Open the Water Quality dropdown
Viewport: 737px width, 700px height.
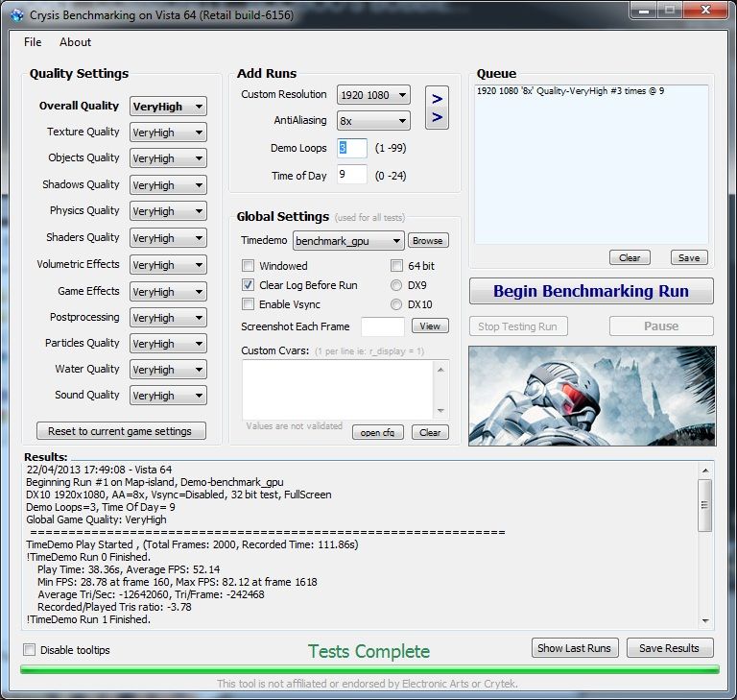point(168,370)
